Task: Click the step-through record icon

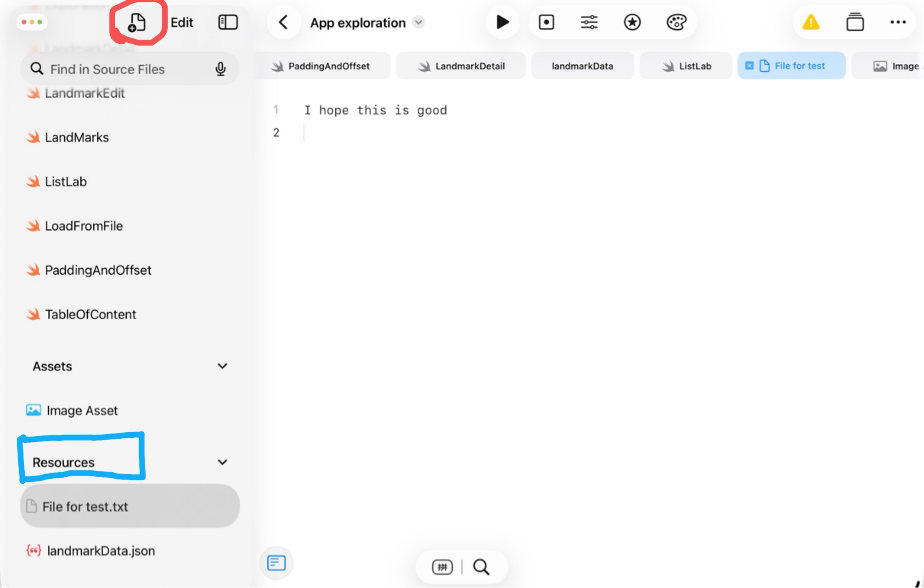Action: pyautogui.click(x=546, y=22)
